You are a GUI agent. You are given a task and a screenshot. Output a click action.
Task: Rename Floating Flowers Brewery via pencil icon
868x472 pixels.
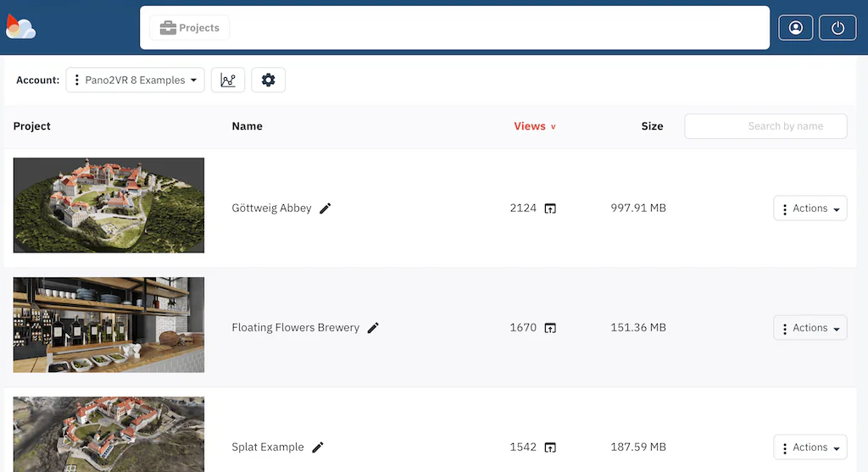[373, 328]
